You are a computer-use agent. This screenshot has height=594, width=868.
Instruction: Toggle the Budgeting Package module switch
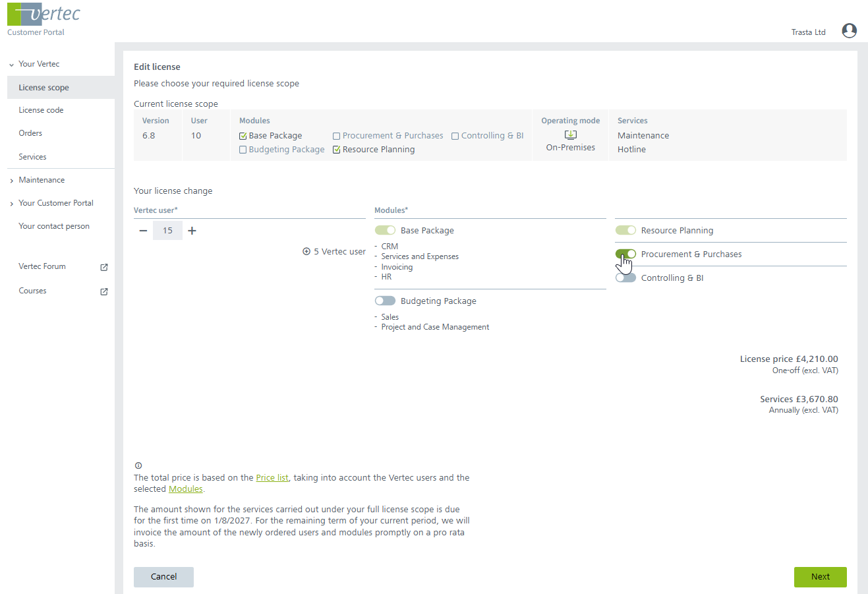point(385,301)
